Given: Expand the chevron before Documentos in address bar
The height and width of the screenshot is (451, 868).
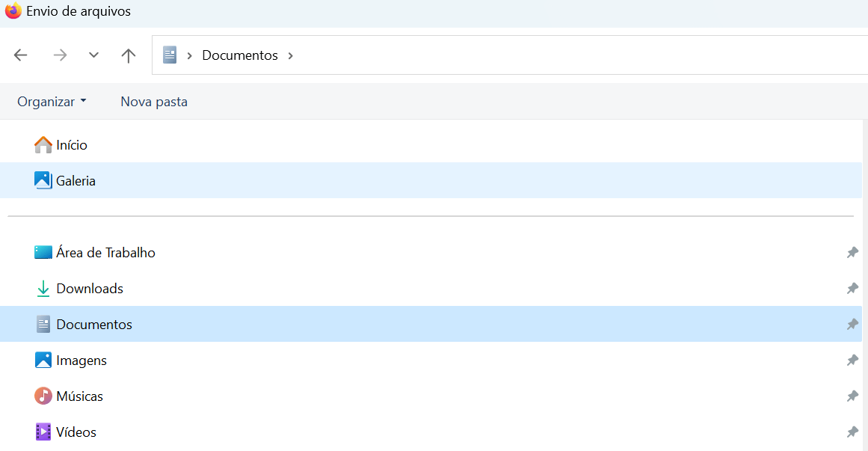Looking at the screenshot, I should tap(189, 55).
